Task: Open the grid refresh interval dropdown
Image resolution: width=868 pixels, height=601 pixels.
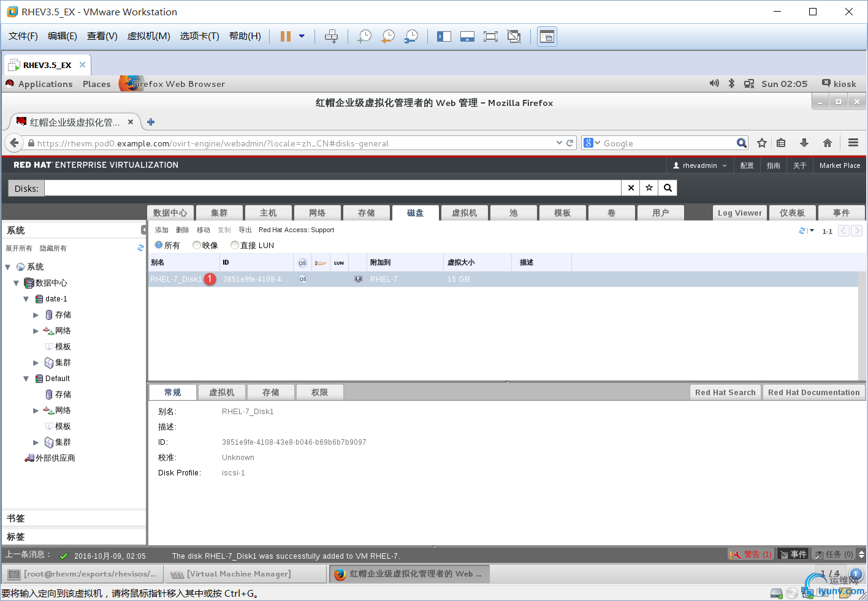Action: 812,231
